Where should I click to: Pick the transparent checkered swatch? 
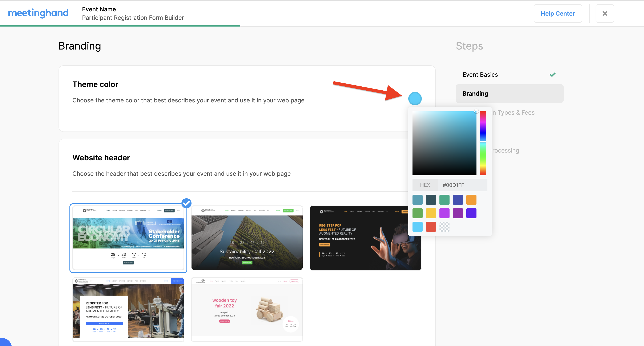pyautogui.click(x=444, y=227)
